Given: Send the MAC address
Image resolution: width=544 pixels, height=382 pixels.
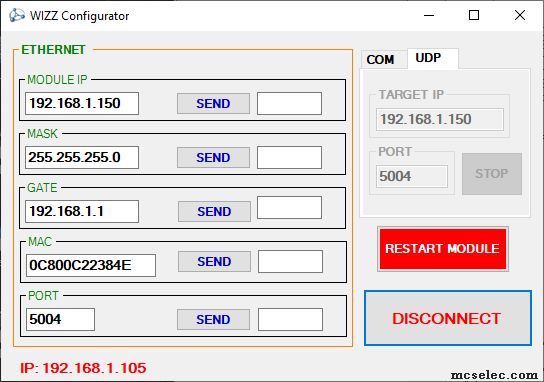Looking at the screenshot, I should 214,262.
